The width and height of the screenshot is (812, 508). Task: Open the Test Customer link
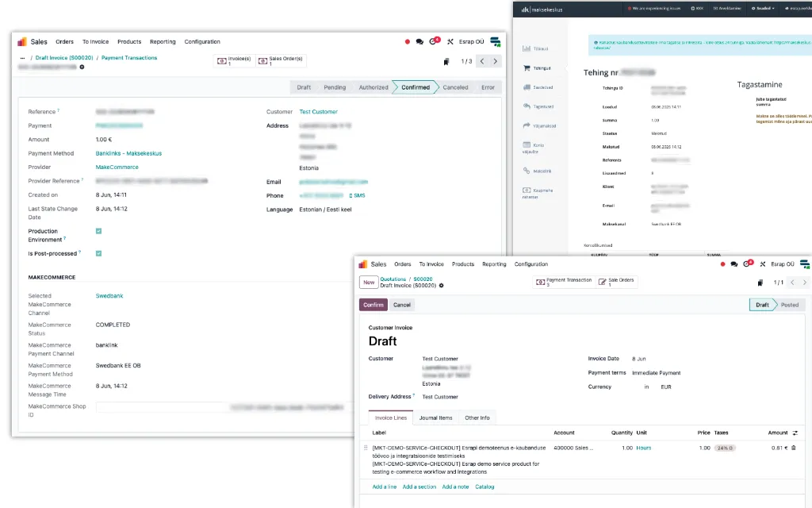coord(318,112)
